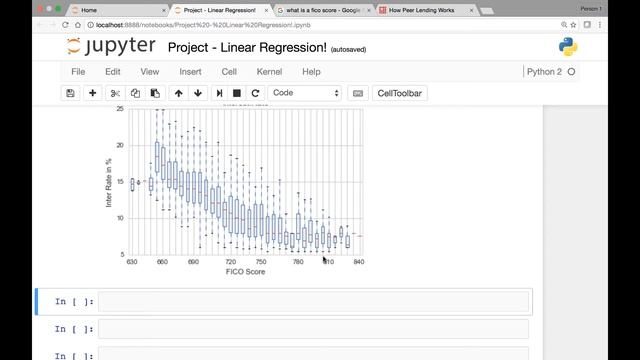Click the (autosaved) status text
The width and height of the screenshot is (640, 360).
348,49
